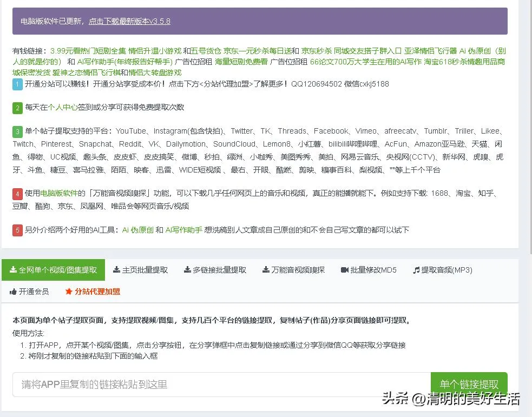Select the 提取音频(MP3) tab
Screen dimensions: 532x417
pyautogui.click(x=446, y=270)
